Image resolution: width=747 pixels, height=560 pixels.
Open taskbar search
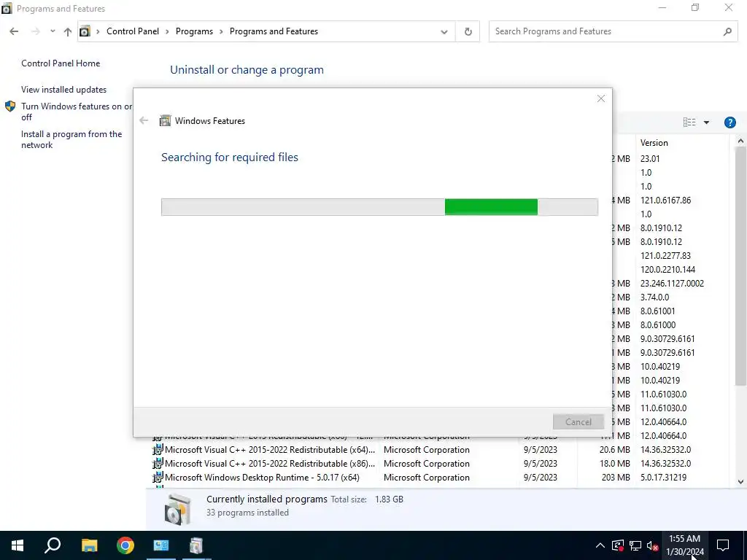[53, 545]
